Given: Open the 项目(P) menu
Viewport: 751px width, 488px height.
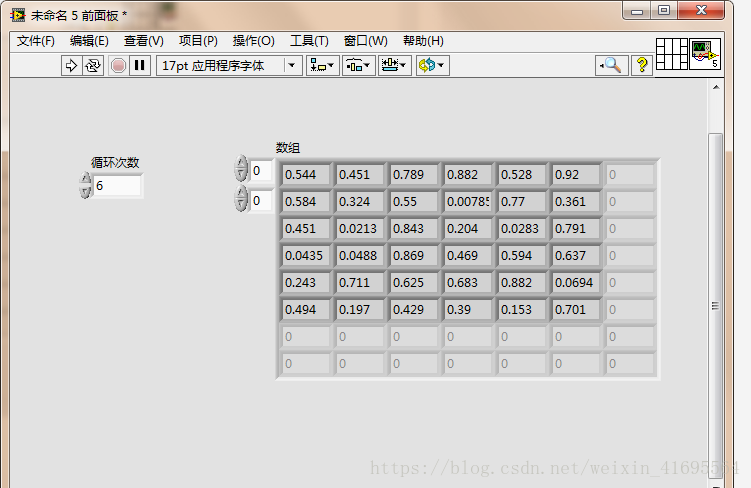Looking at the screenshot, I should pyautogui.click(x=198, y=41).
